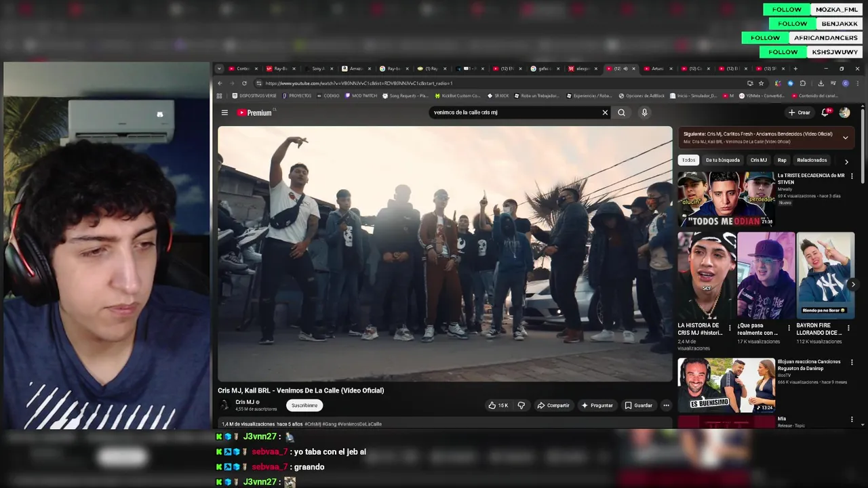Open the browser profile icon

(x=846, y=83)
